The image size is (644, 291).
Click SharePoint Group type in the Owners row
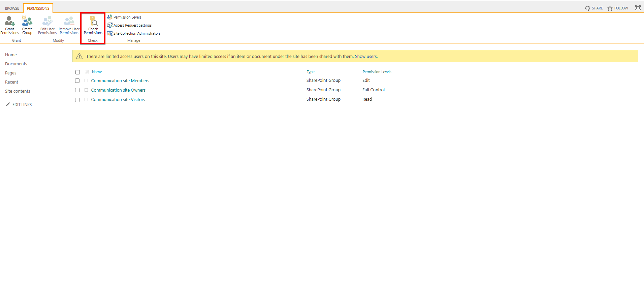pos(323,90)
